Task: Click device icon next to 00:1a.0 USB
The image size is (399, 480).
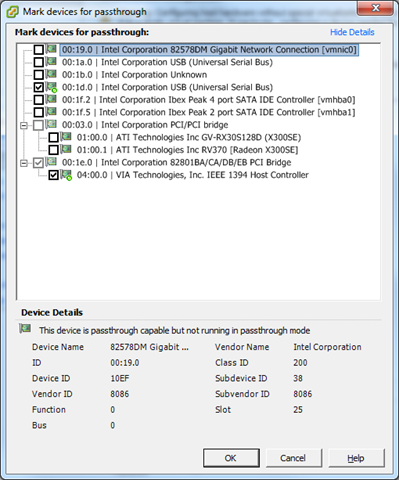Action: (x=51, y=62)
